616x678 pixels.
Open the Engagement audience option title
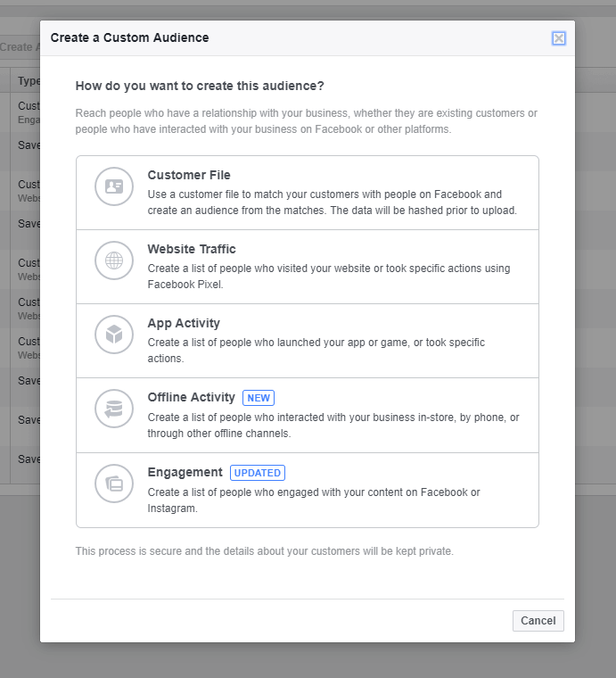click(x=185, y=472)
